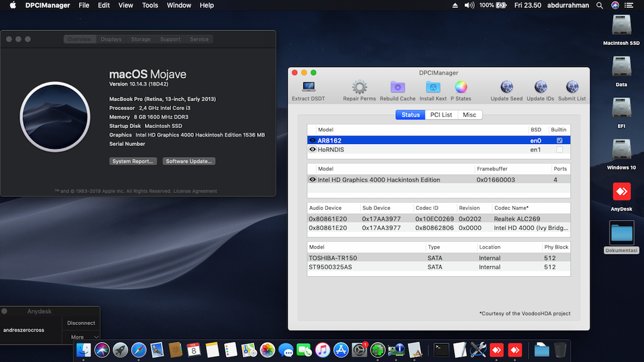Click the eject icon in menu bar
This screenshot has width=644, height=362.
[455, 5]
